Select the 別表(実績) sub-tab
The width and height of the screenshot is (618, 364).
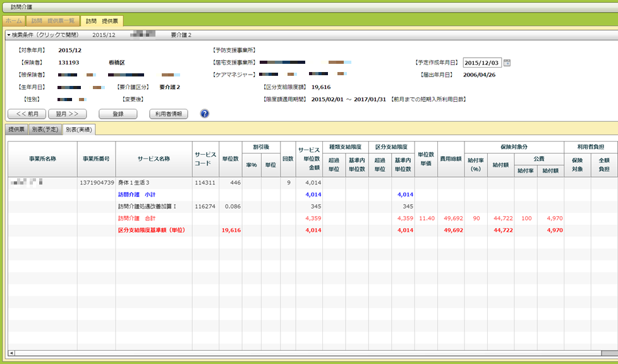pos(80,130)
